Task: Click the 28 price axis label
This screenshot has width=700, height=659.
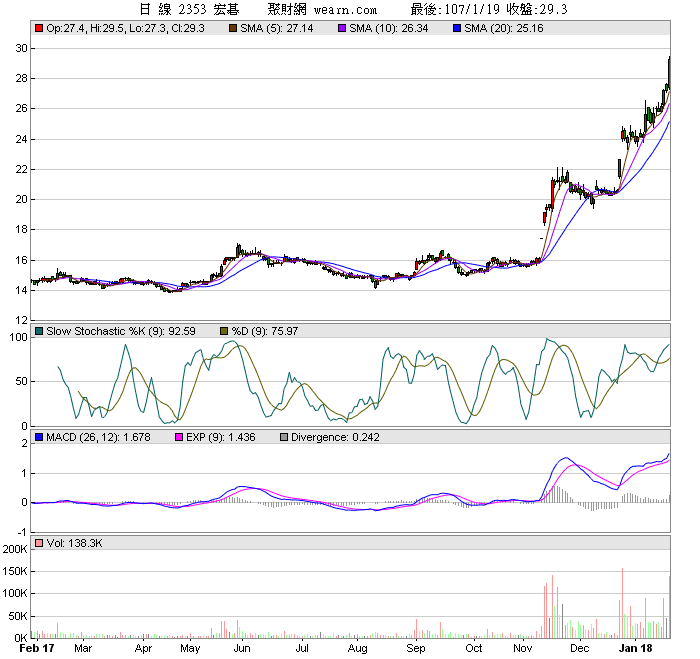Action: tap(21, 79)
